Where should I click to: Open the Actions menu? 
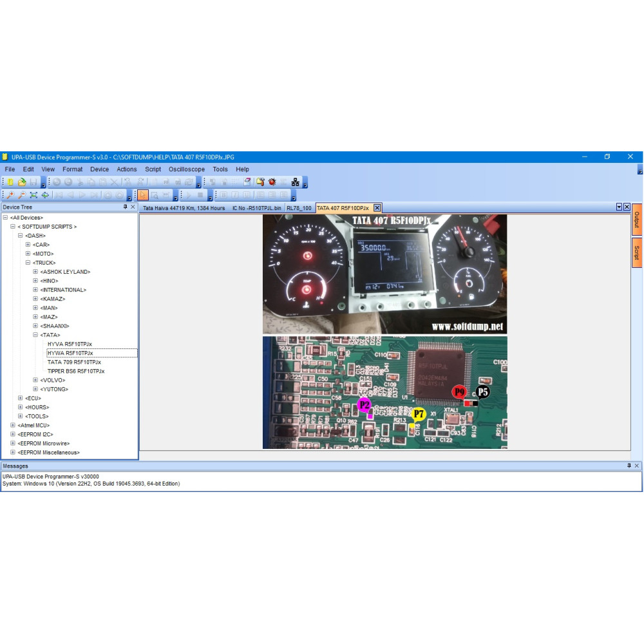[x=126, y=169]
